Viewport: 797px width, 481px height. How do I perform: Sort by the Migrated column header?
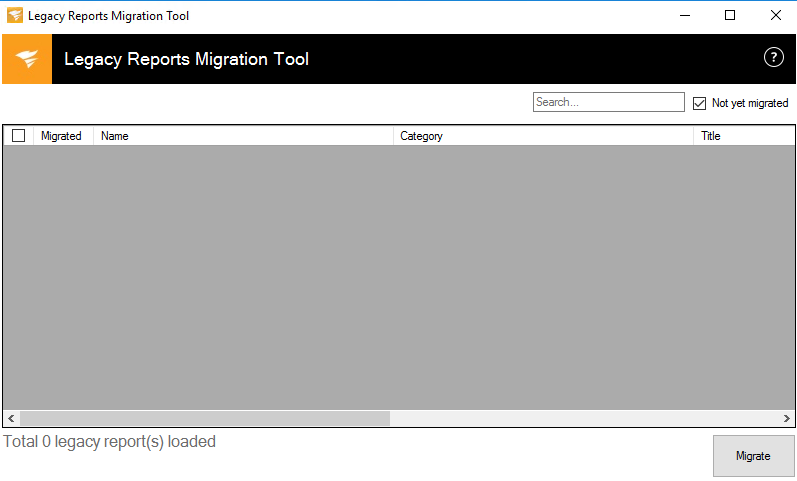pyautogui.click(x=64, y=136)
